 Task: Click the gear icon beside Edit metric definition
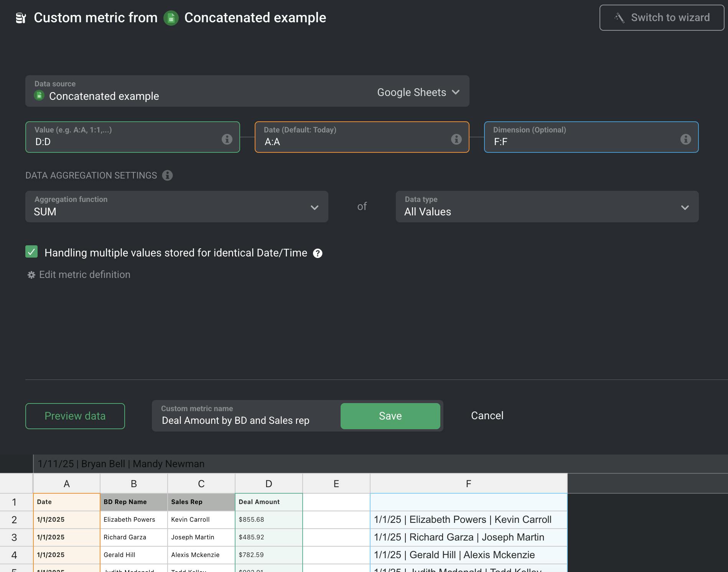pyautogui.click(x=31, y=275)
